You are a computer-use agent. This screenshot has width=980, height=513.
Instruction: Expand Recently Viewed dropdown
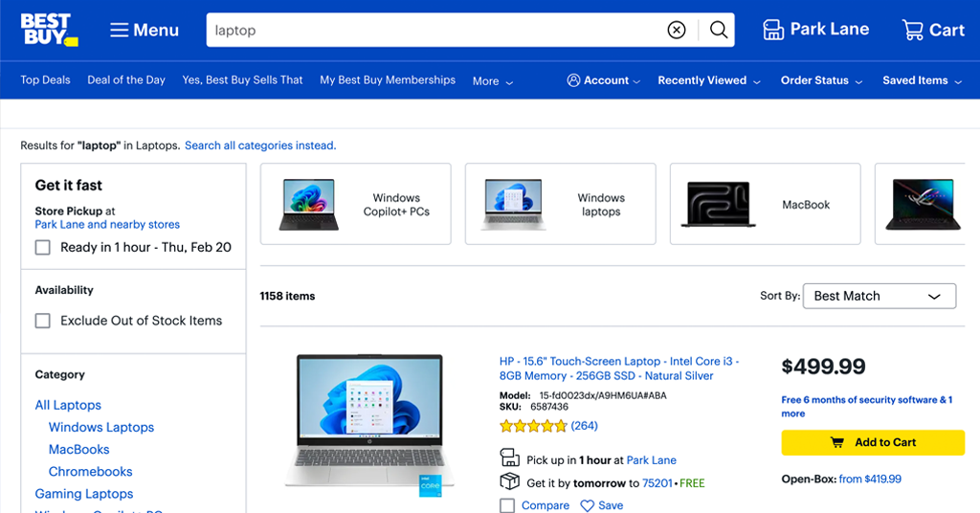[x=709, y=80]
